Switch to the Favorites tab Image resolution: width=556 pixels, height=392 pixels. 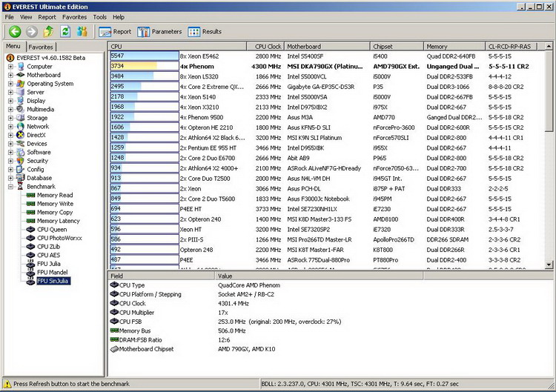41,47
